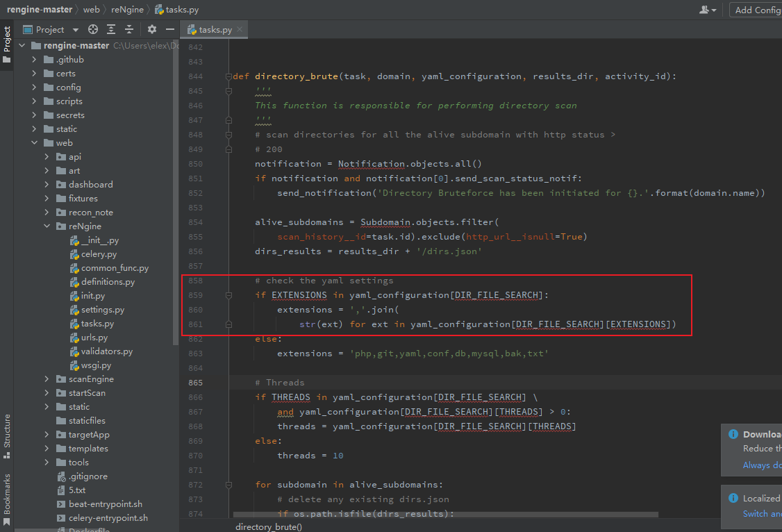Image resolution: width=782 pixels, height=532 pixels.
Task: Click Add Configuration button
Action: (757, 10)
